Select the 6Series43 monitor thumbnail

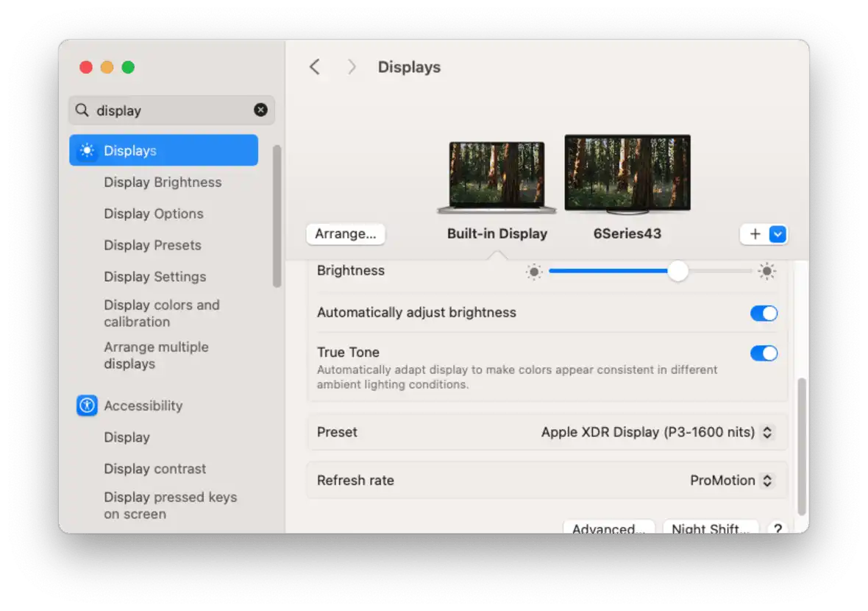coord(627,174)
